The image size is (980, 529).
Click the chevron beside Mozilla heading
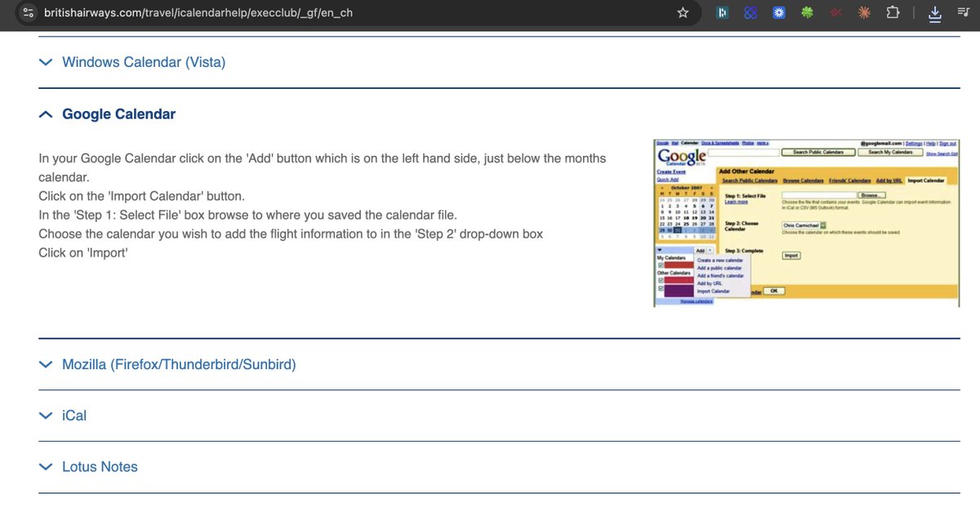(x=46, y=364)
